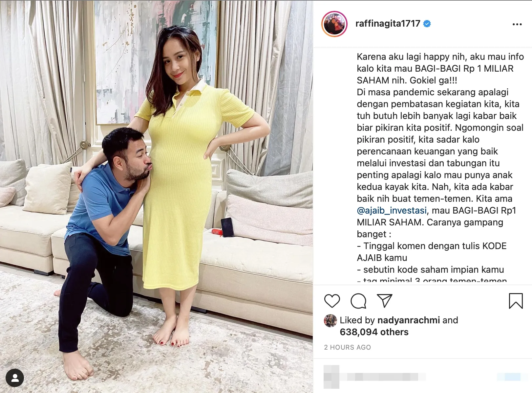This screenshot has height=393, width=532.
Task: Click the couple photo of the post
Action: 156,196
